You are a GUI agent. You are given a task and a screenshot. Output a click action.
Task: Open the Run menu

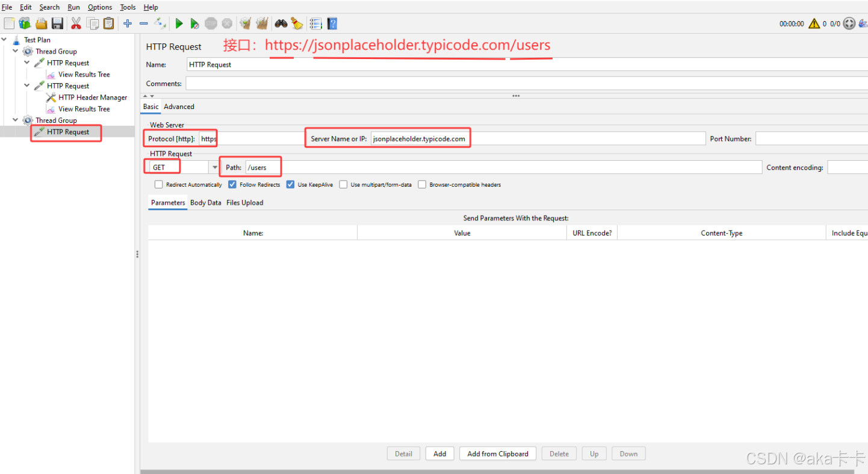pyautogui.click(x=73, y=7)
